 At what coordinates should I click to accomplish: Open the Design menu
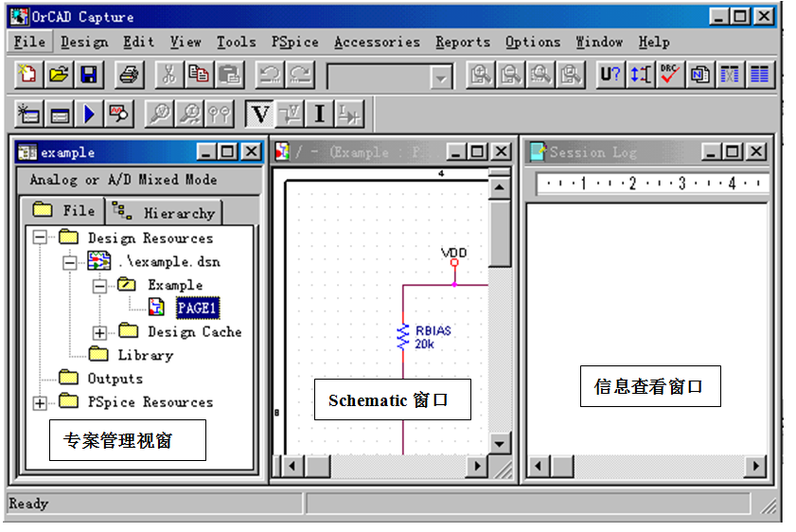pyautogui.click(x=84, y=42)
